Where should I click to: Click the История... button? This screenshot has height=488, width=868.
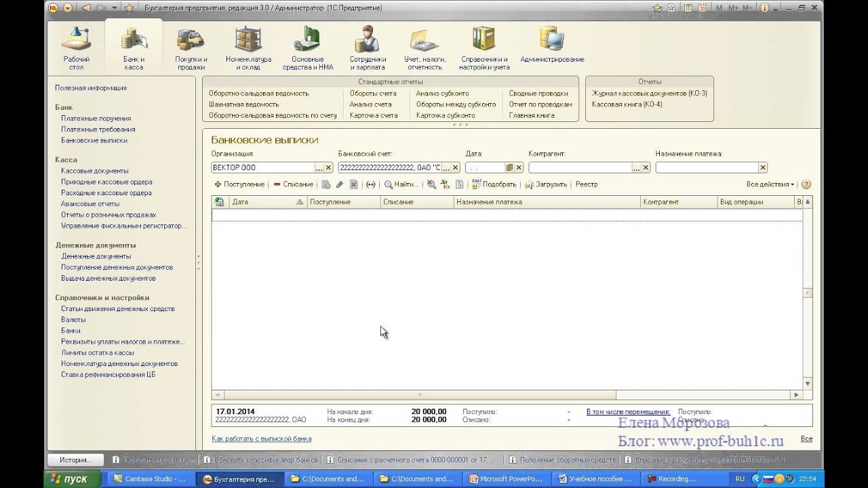[x=75, y=460]
